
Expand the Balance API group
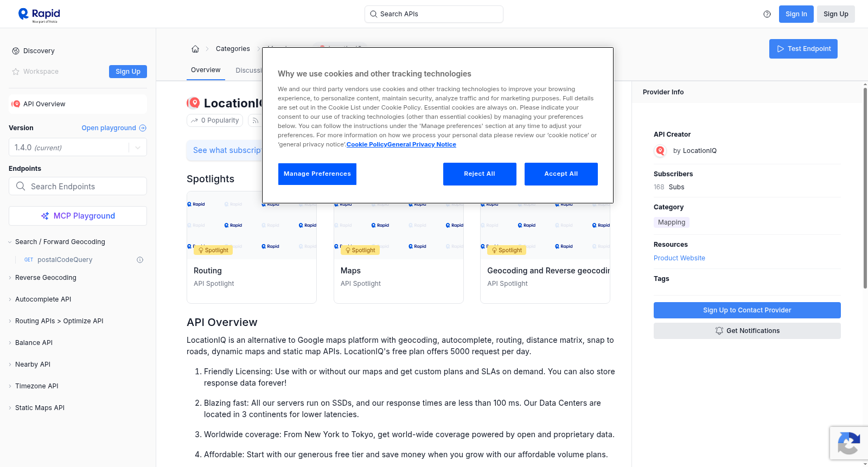pos(34,343)
